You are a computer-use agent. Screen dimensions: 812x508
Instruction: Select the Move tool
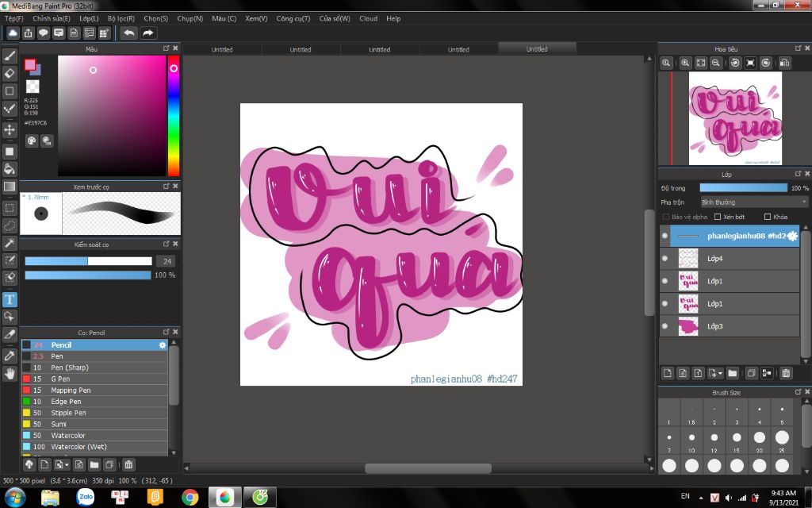point(10,129)
